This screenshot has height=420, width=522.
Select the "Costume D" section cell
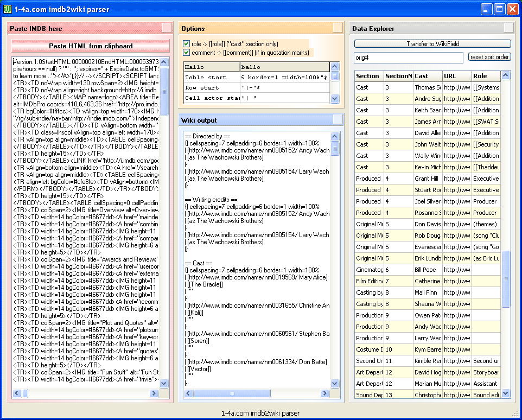pyautogui.click(x=369, y=349)
